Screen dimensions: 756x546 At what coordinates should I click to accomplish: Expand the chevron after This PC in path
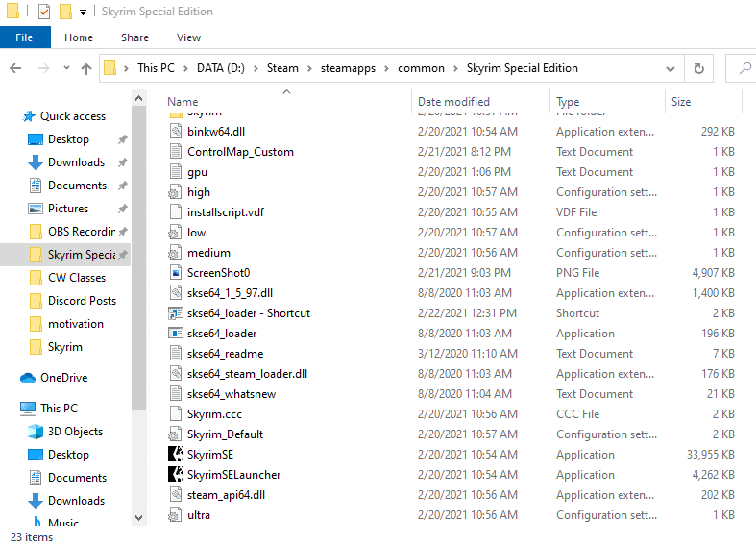point(185,68)
